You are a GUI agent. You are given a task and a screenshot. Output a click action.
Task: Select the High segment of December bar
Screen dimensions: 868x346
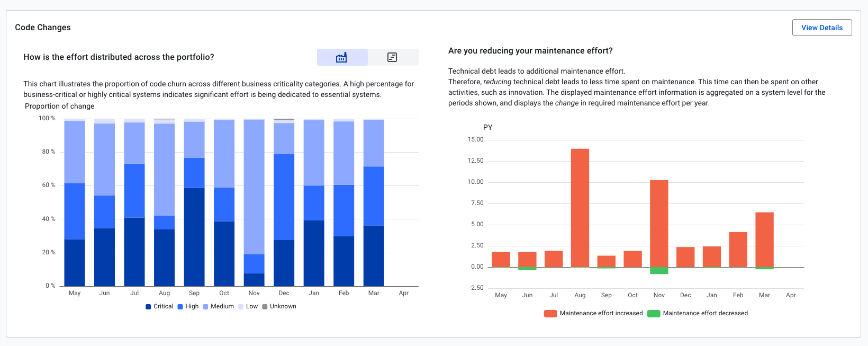[x=284, y=197]
